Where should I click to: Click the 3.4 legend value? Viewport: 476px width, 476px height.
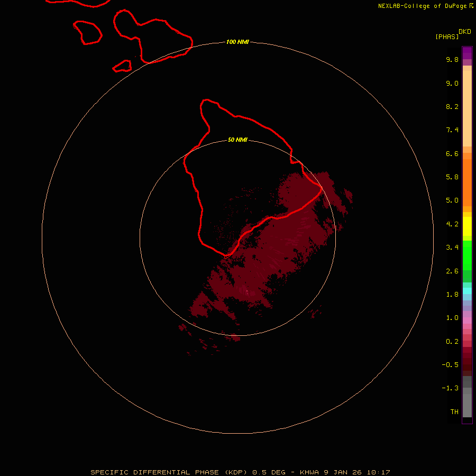[x=452, y=248]
